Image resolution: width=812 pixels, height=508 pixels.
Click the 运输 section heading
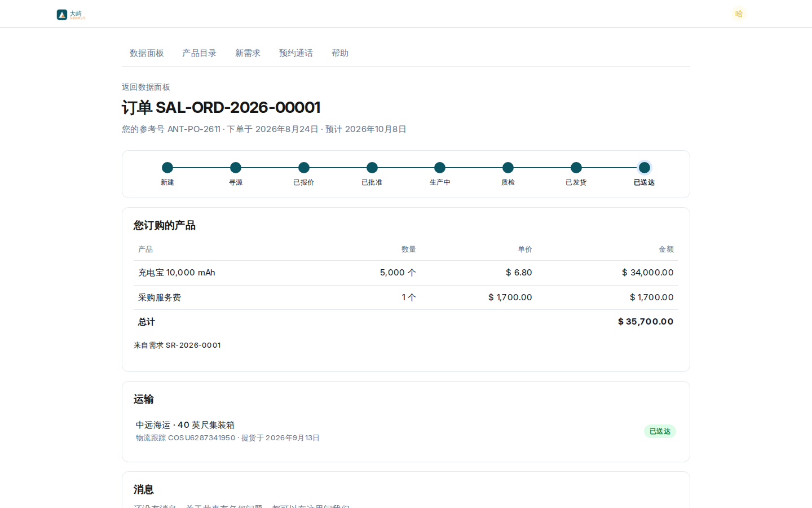pyautogui.click(x=144, y=399)
